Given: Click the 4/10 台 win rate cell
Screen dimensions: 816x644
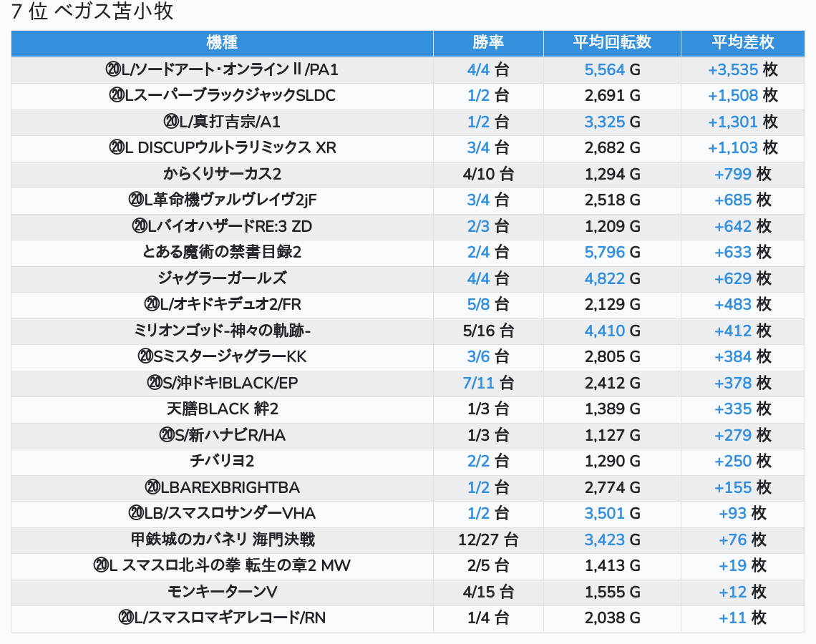Looking at the screenshot, I should pyautogui.click(x=488, y=174).
